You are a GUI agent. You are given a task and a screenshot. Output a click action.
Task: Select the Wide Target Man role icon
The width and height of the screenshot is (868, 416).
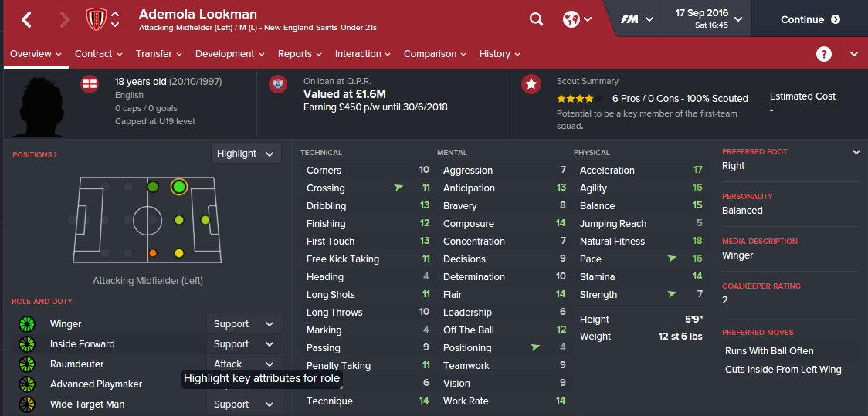pos(27,404)
